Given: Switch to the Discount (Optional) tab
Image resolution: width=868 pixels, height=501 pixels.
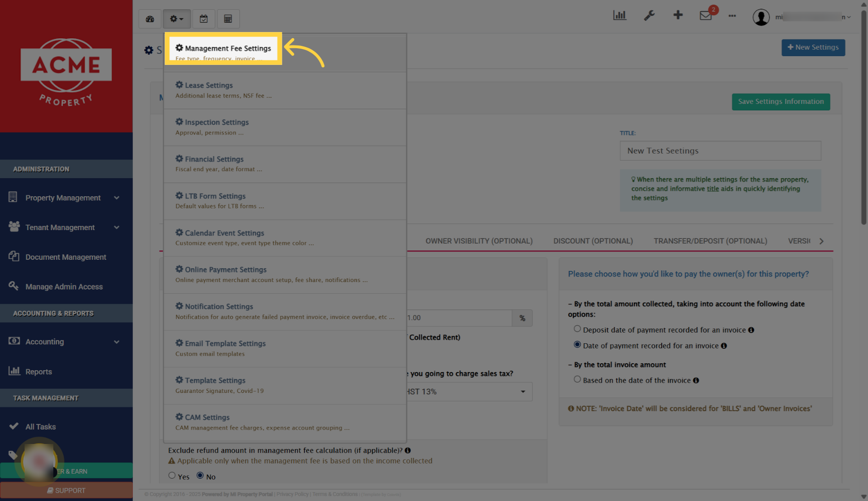Looking at the screenshot, I should 593,241.
